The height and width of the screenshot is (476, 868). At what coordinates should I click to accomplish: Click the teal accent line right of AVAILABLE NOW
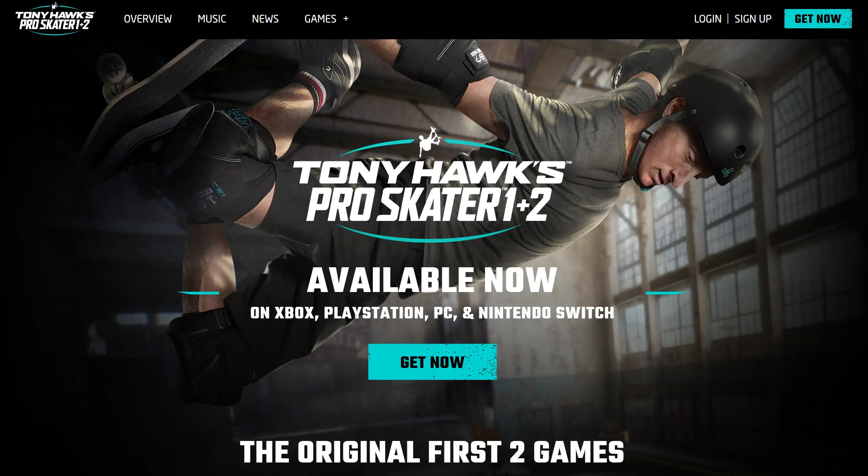click(667, 293)
